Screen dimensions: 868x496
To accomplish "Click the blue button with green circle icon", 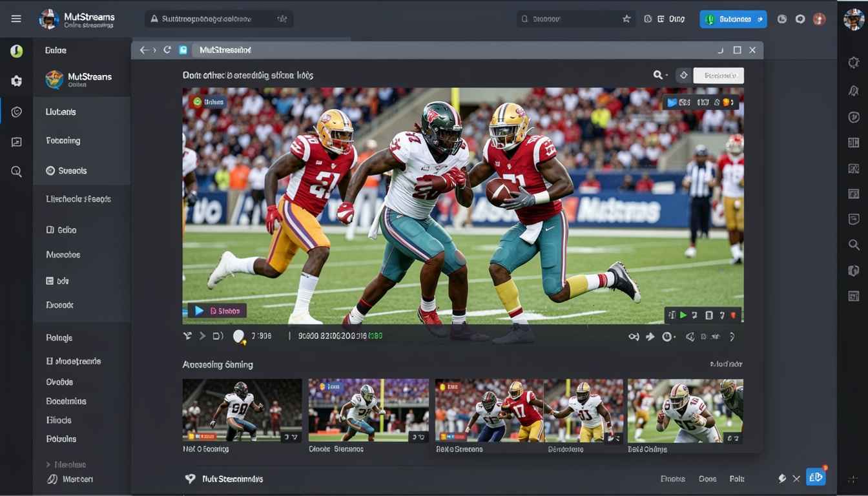I will pos(733,19).
